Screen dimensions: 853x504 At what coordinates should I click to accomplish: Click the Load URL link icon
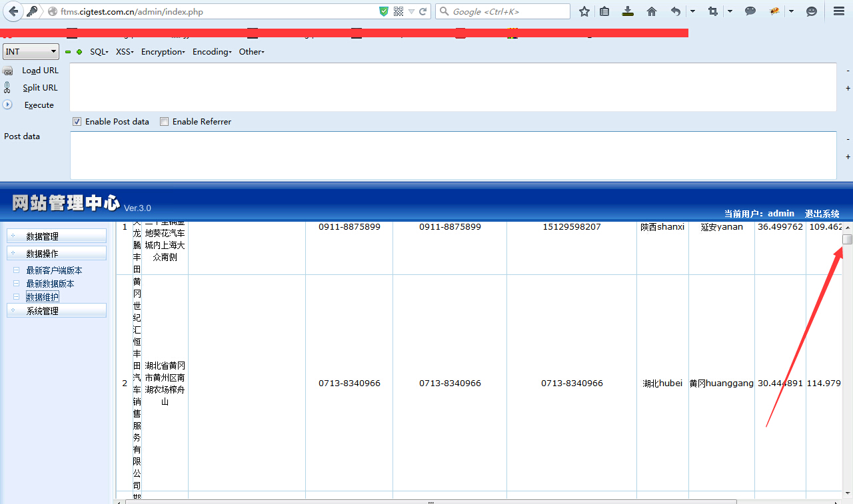point(8,71)
